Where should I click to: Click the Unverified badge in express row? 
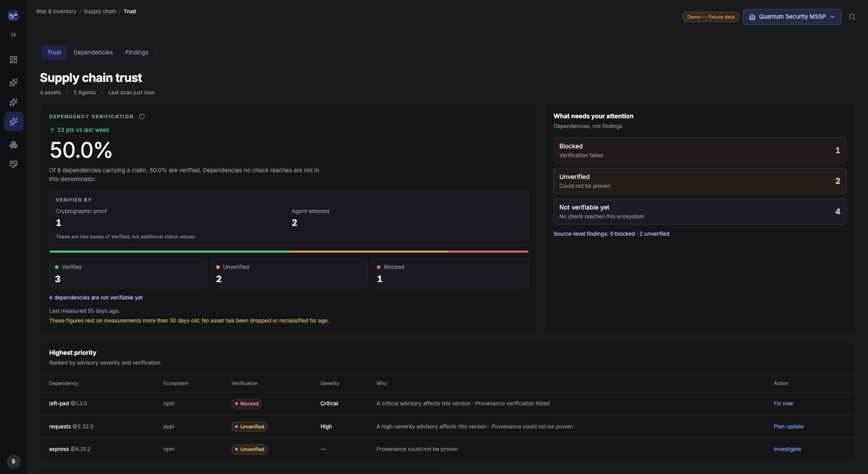pos(249,449)
